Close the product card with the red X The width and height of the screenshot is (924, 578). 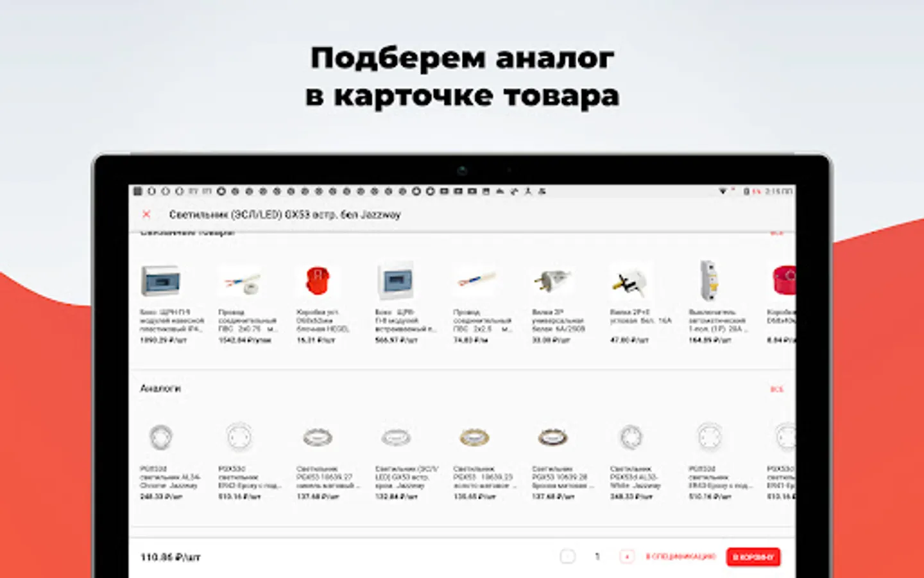point(146,214)
